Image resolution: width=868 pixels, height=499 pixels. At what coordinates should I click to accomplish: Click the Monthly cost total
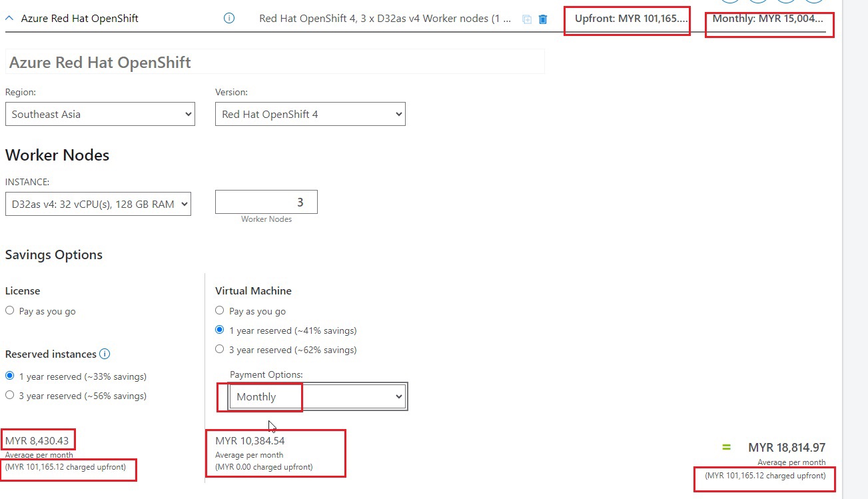click(769, 18)
